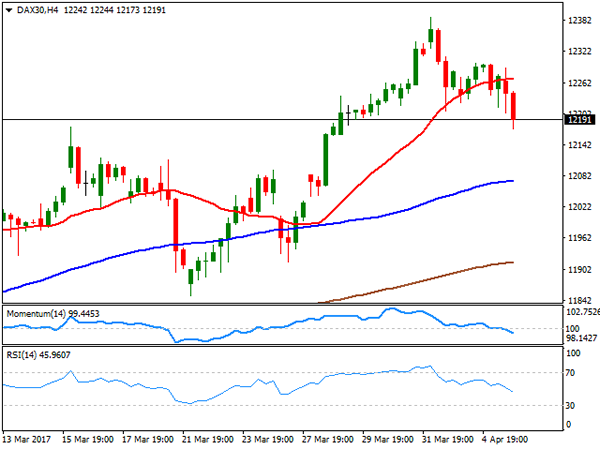The height and width of the screenshot is (450, 600).
Task: Select the 23 Mar 19:00 time label
Action: coord(268,439)
